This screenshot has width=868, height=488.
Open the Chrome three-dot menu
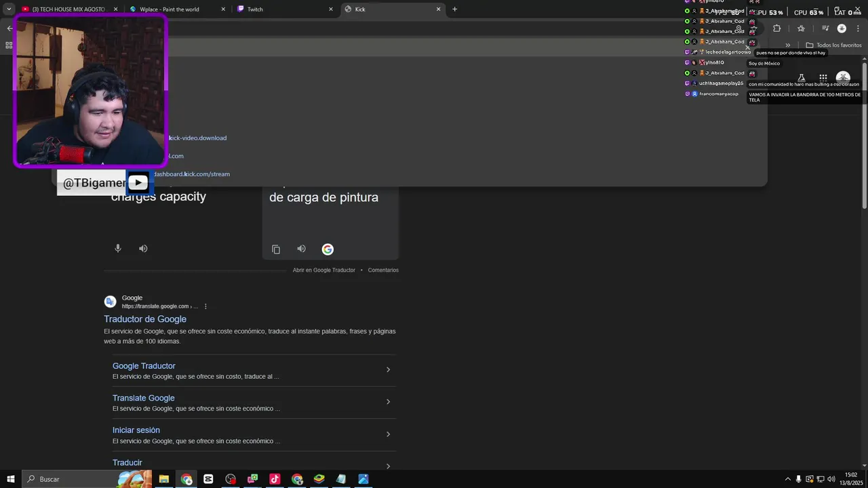tap(858, 28)
